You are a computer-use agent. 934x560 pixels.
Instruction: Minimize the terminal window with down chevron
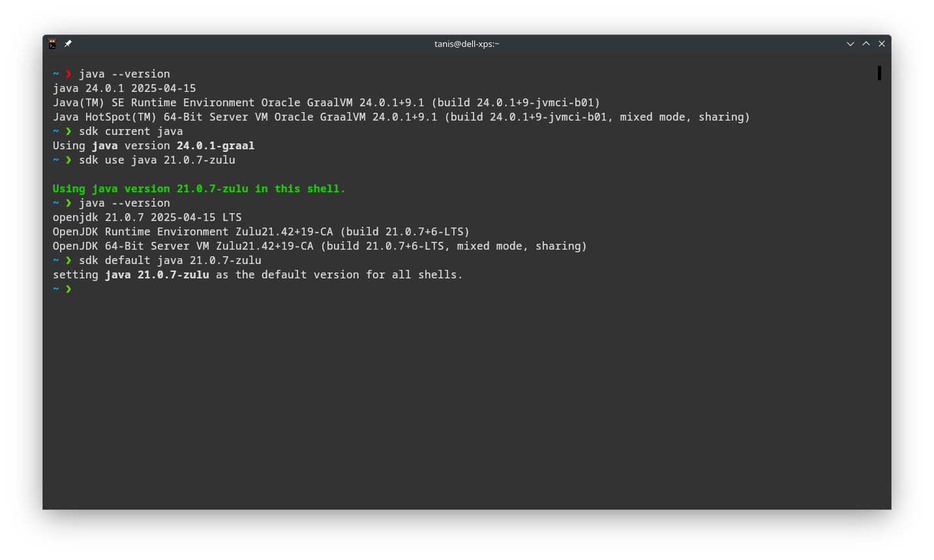[850, 44]
